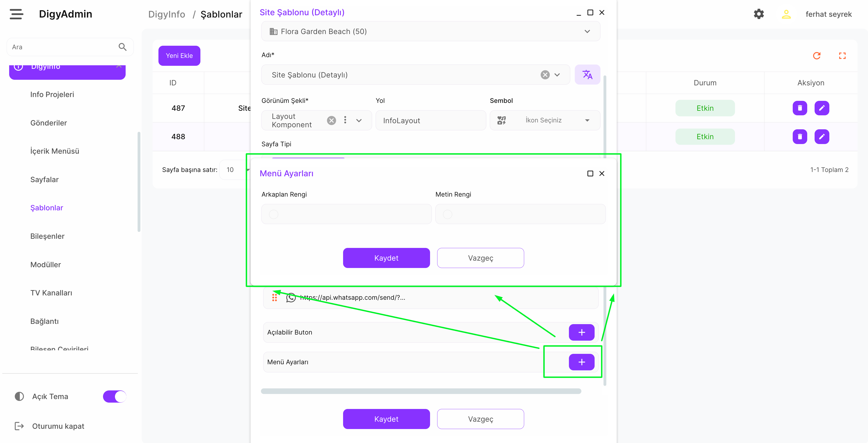Click the refresh table icon
Viewport: 868px width, 443px height.
point(816,56)
